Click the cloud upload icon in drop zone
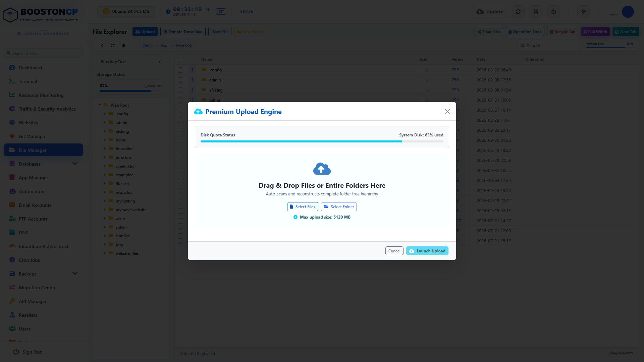Screen dimensions: 644x362 click(x=322, y=169)
